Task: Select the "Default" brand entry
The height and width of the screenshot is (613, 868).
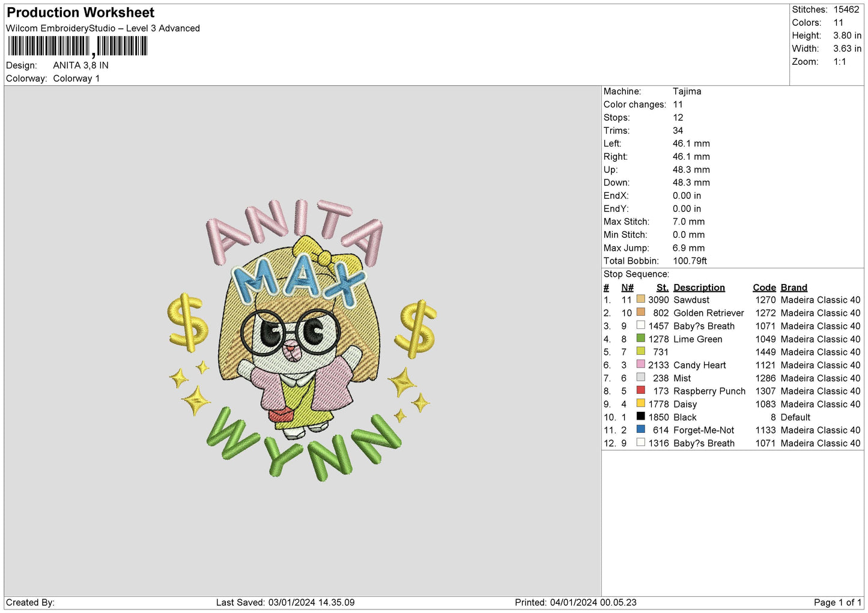Action: (796, 417)
